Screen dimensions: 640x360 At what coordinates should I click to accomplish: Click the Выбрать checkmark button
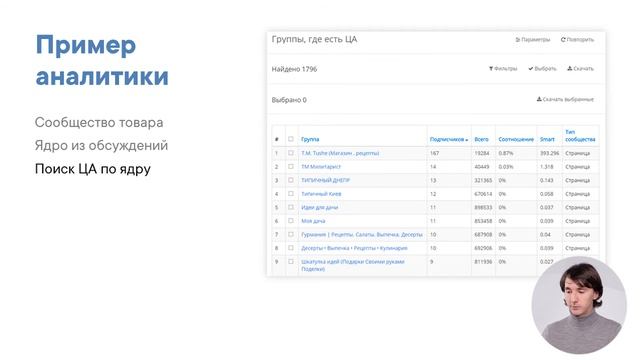click(542, 69)
